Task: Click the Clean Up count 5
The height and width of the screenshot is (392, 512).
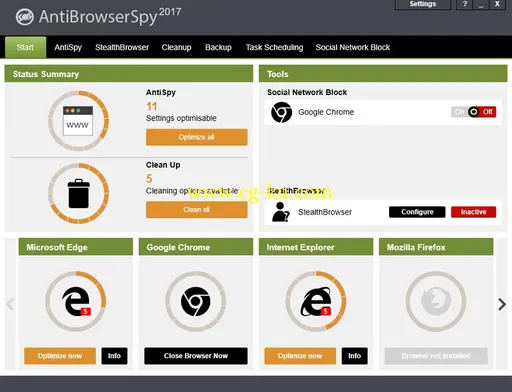Action: [149, 179]
